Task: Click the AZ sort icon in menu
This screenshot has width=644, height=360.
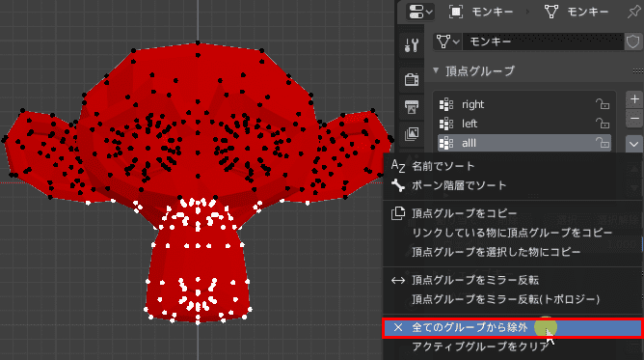Action: 398,166
